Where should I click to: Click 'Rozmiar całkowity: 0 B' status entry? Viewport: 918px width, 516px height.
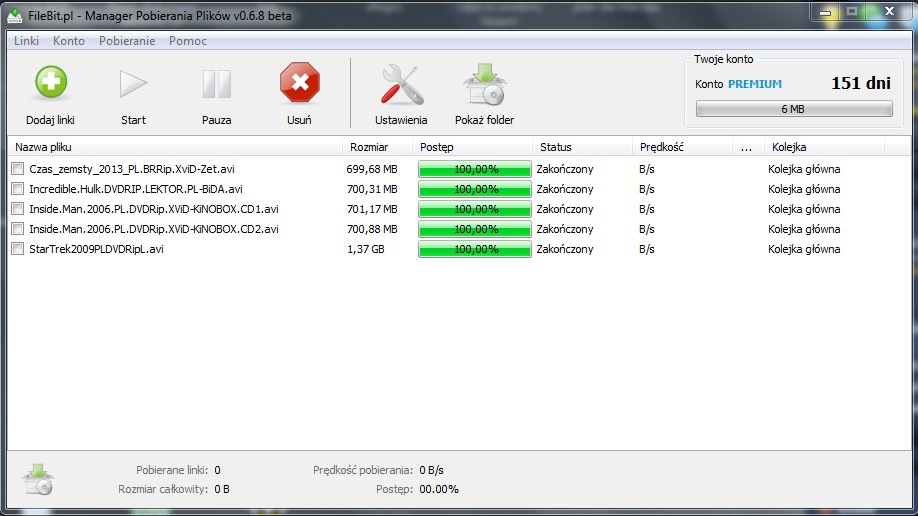[x=174, y=488]
